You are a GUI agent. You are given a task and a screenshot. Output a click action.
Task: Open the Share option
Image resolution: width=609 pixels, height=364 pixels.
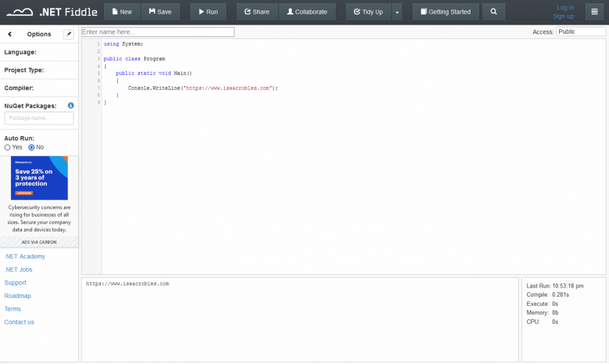coord(257,12)
